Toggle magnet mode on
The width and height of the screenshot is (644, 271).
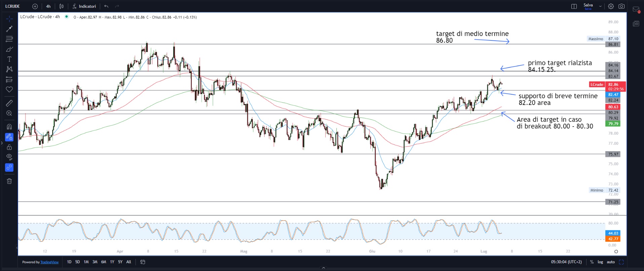pos(9,127)
